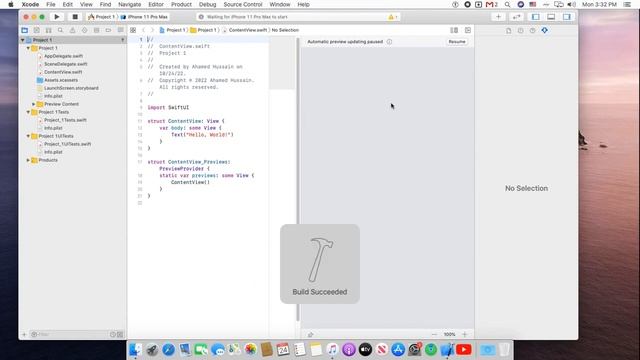
Task: Open App Store from the Dock
Action: point(398,349)
